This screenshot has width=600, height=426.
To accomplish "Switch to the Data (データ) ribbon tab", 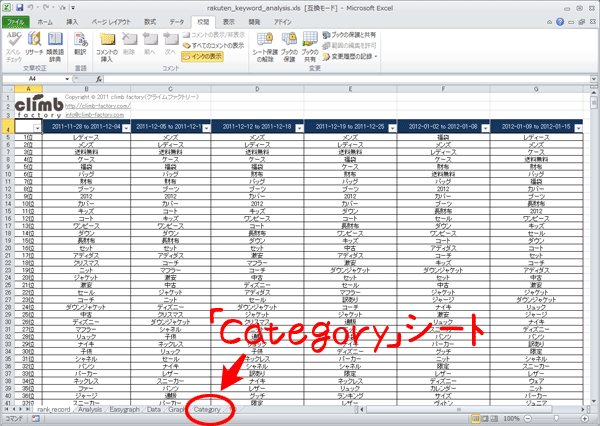I will click(176, 22).
